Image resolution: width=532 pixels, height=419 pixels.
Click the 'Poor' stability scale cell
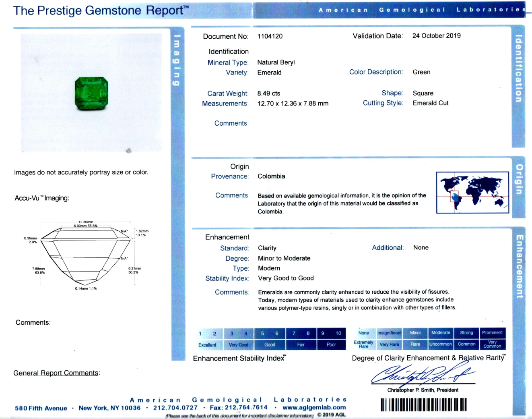tap(331, 345)
